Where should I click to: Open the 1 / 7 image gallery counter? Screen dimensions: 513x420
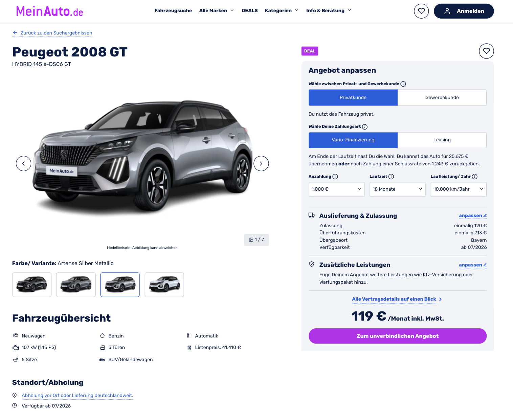click(x=256, y=240)
